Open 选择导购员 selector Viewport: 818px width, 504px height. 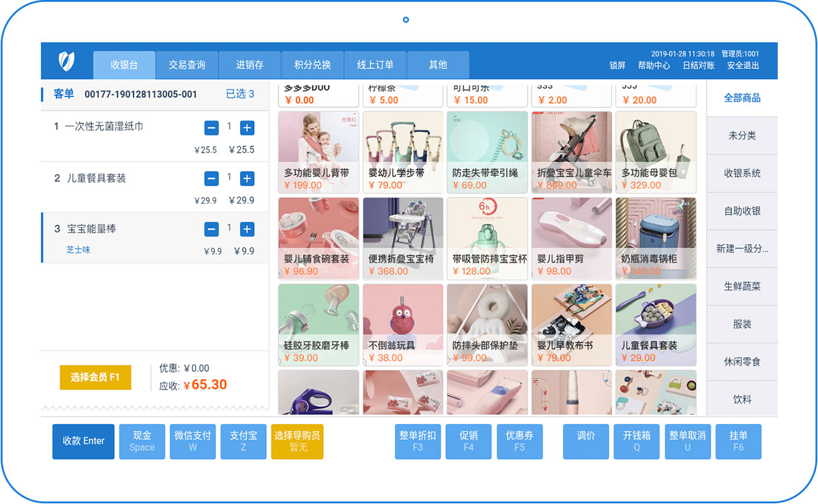pos(297,441)
